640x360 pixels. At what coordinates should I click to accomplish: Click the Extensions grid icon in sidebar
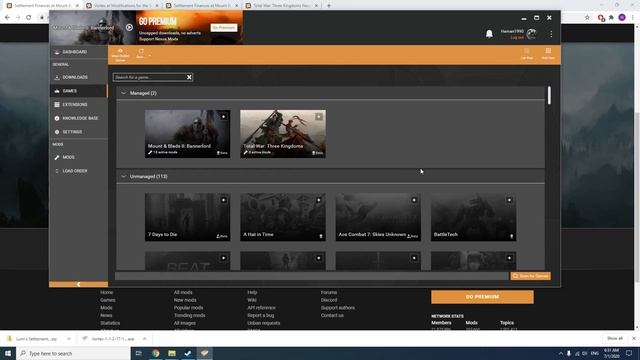coord(57,104)
